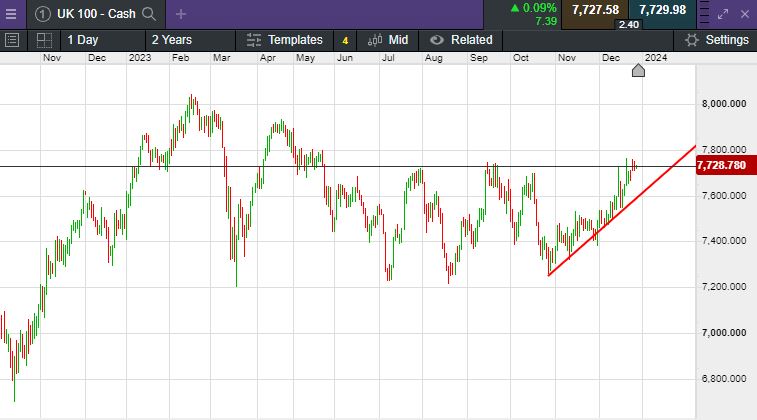Open the Templates menu
Viewport: 757px width, 420px height.
pos(285,40)
